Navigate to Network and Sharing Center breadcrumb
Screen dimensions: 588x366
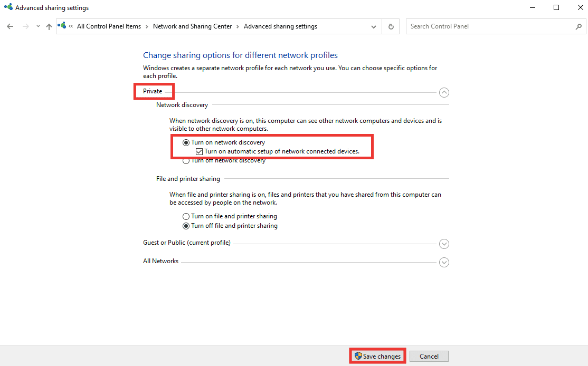pos(192,26)
